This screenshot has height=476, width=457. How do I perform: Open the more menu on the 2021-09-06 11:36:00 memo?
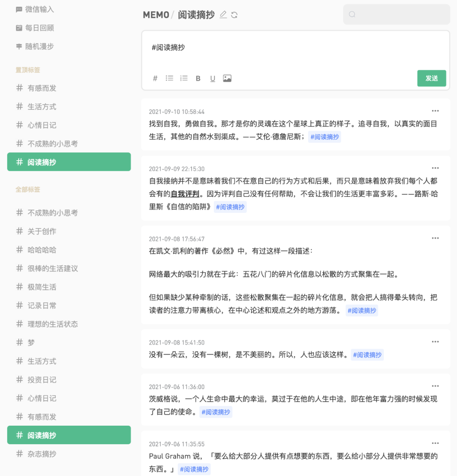click(x=435, y=386)
